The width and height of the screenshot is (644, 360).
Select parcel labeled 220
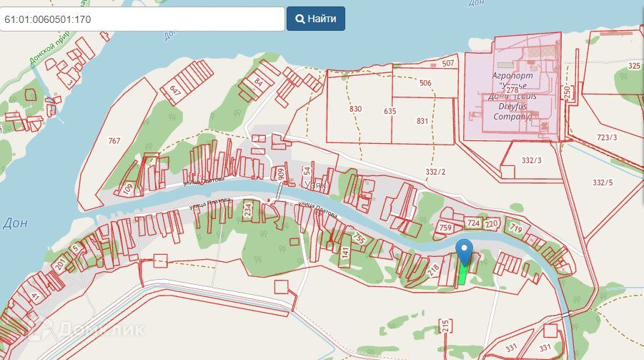coord(491,224)
